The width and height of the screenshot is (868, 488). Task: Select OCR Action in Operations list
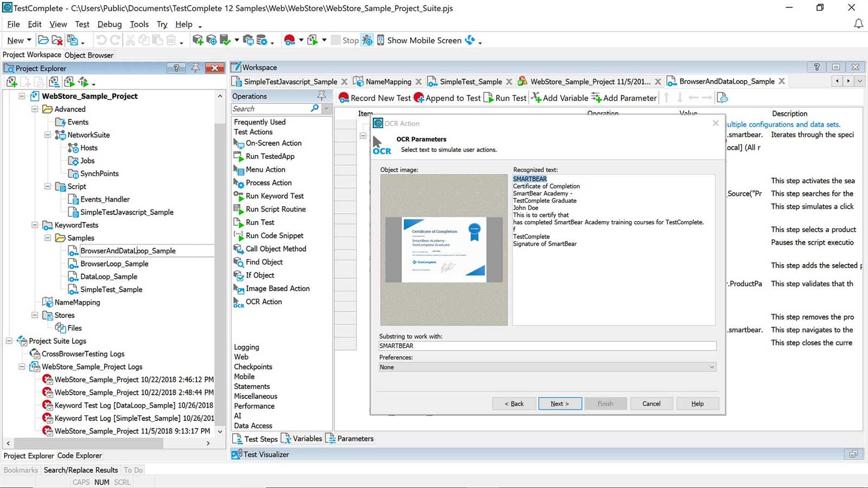[264, 302]
